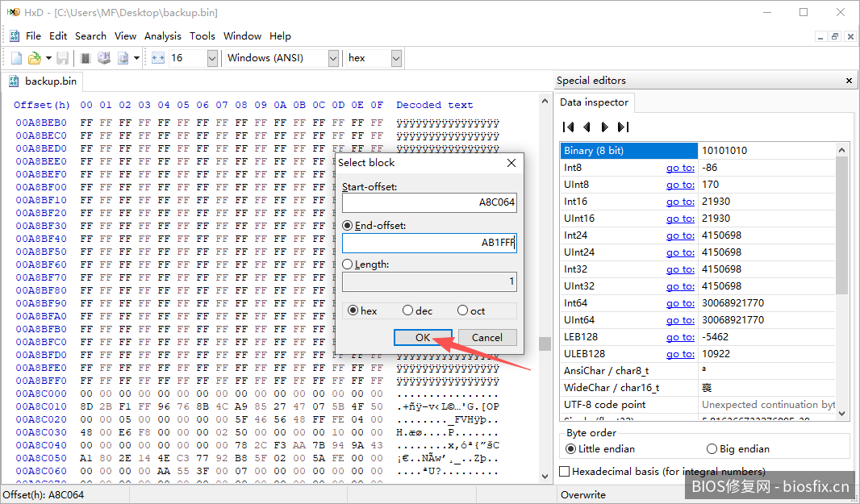Click the go to link for UInt16
Image resolution: width=860 pixels, height=504 pixels.
point(680,219)
